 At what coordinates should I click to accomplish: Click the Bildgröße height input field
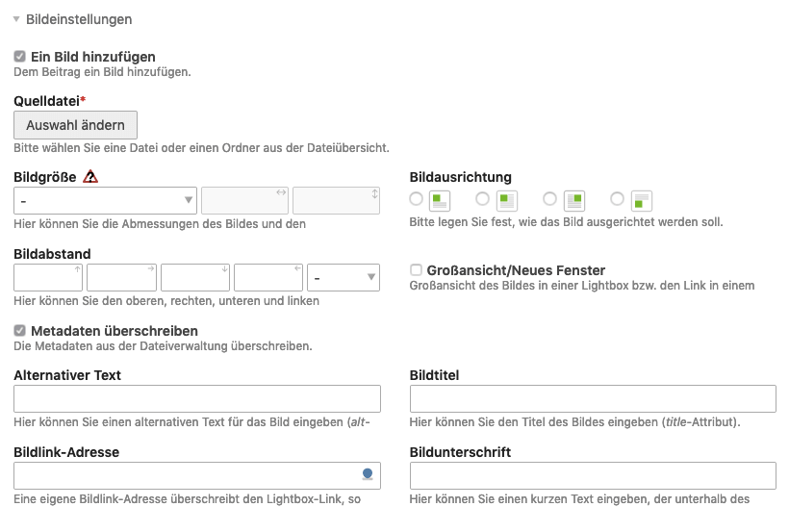(x=336, y=200)
